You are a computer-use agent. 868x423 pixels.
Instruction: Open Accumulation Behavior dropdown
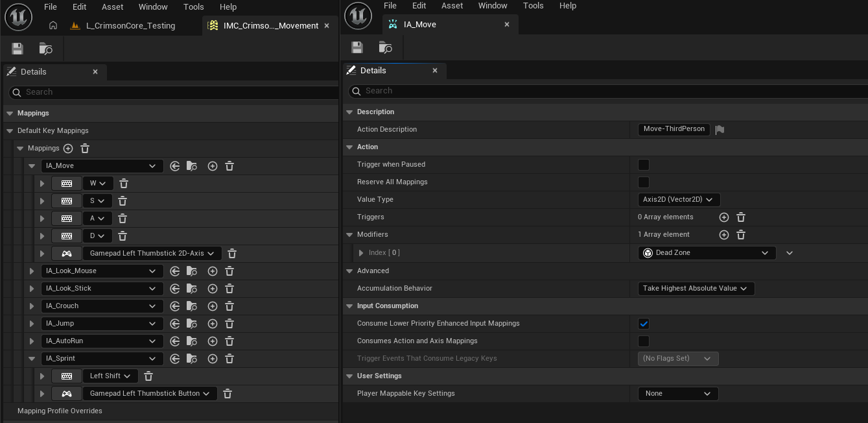[x=696, y=289]
